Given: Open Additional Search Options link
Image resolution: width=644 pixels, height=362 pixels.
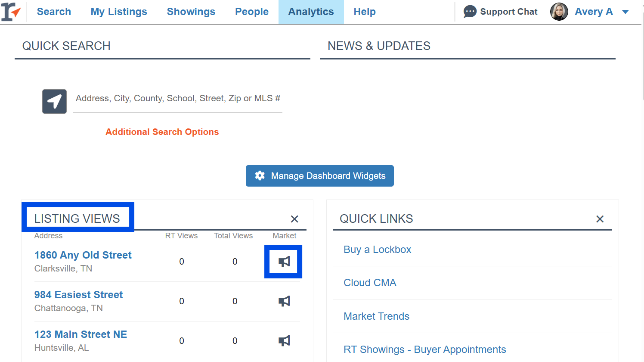Looking at the screenshot, I should coord(162,132).
